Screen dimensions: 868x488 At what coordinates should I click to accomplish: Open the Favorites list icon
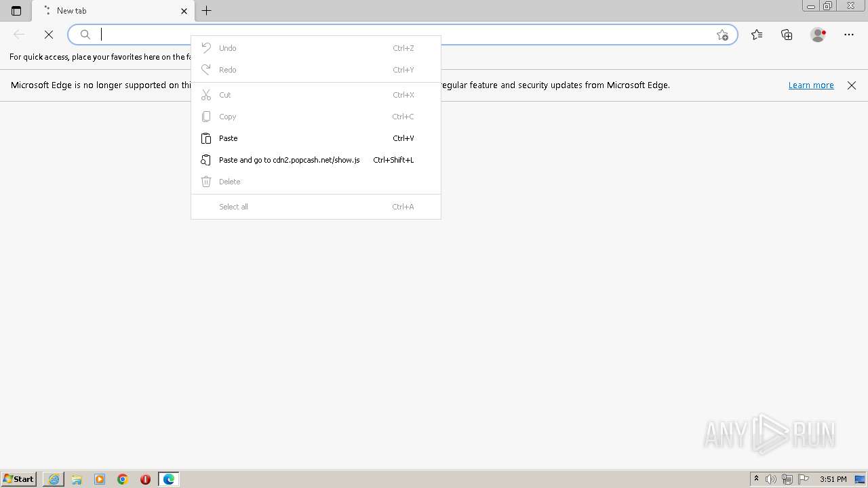coord(757,35)
